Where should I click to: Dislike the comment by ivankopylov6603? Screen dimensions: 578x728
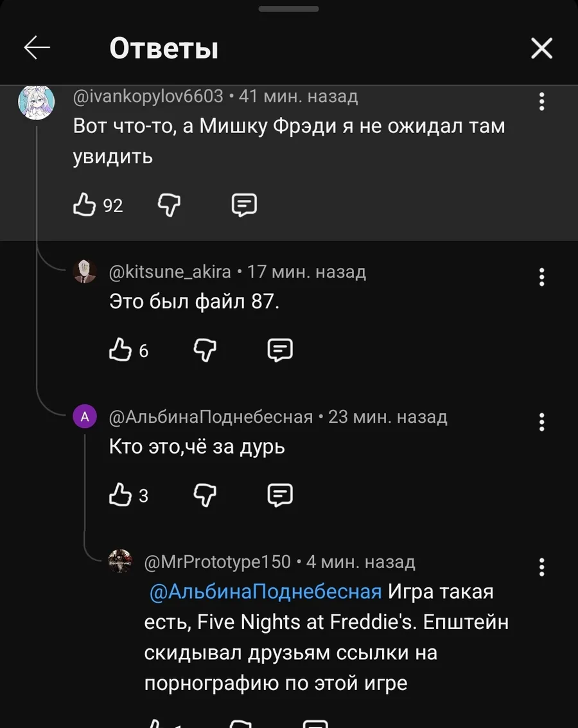(169, 205)
